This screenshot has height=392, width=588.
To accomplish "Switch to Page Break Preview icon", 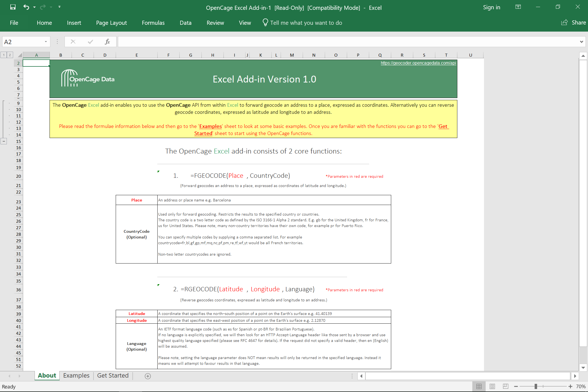I will click(x=506, y=386).
